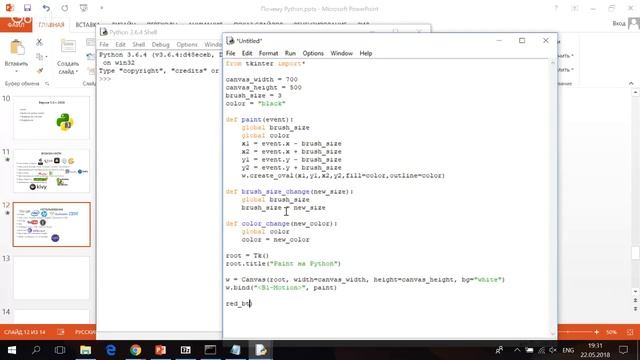The image size is (640, 360).
Task: Switch to PowerPoint taskbar icon
Action: (160, 350)
